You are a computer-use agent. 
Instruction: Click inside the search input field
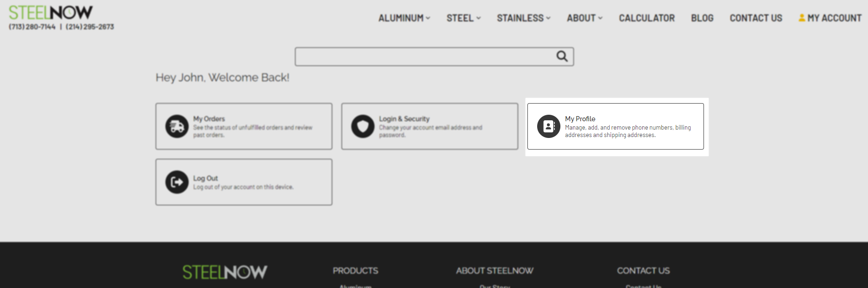(x=418, y=56)
